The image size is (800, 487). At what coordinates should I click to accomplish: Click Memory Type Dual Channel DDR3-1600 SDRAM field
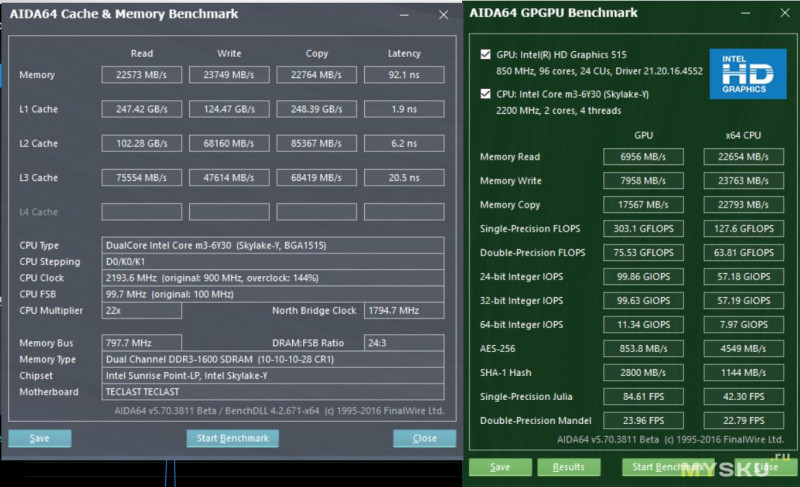point(273,359)
